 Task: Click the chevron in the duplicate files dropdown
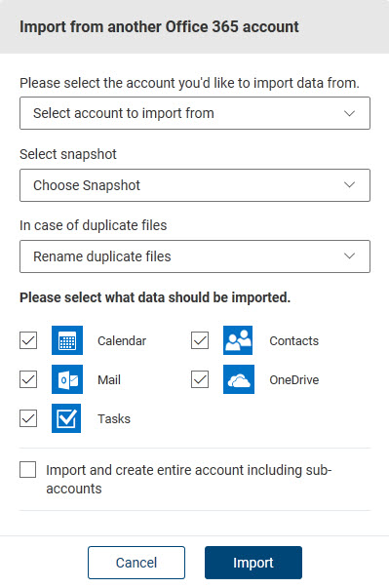click(x=350, y=256)
